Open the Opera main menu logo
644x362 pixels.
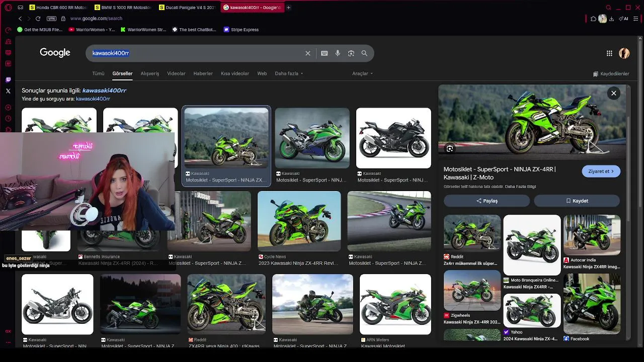click(8, 8)
